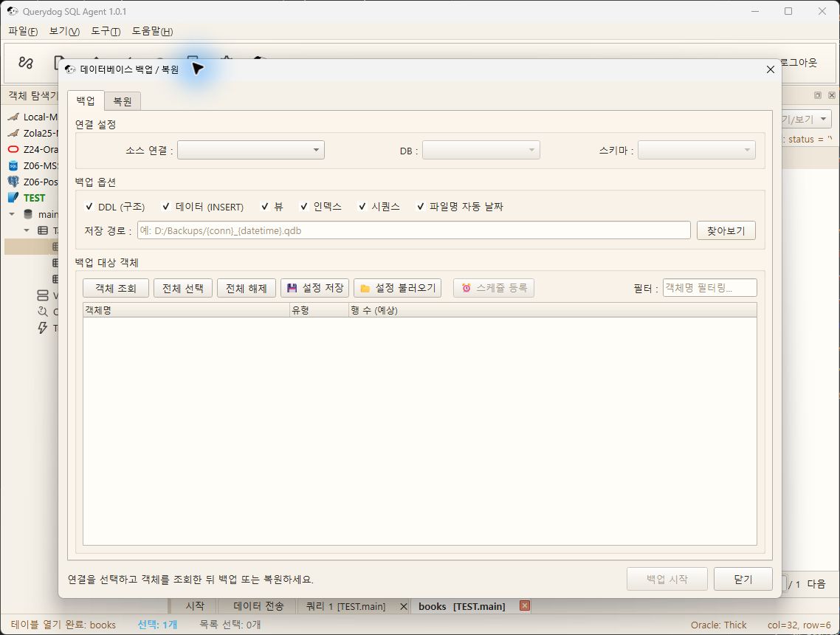Switch to the 데이터 전송 tab
Image resolution: width=840 pixels, height=635 pixels.
coord(258,606)
